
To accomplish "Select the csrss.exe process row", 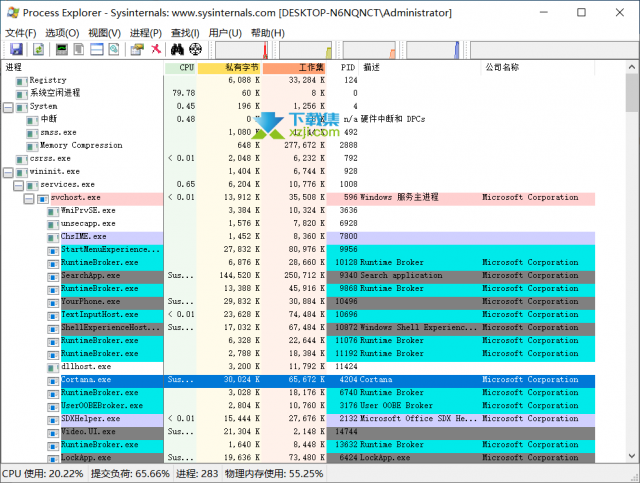I will [298, 158].
